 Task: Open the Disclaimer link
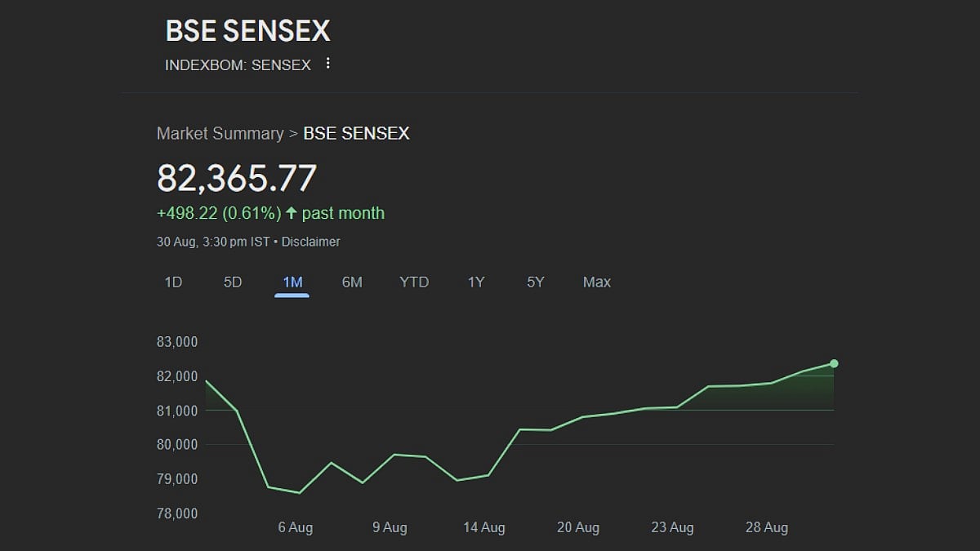click(x=310, y=242)
